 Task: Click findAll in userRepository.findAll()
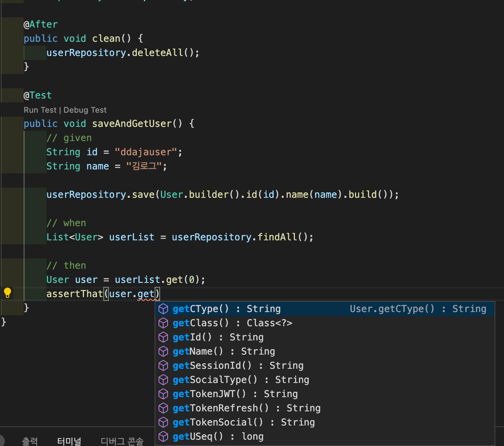tap(277, 237)
